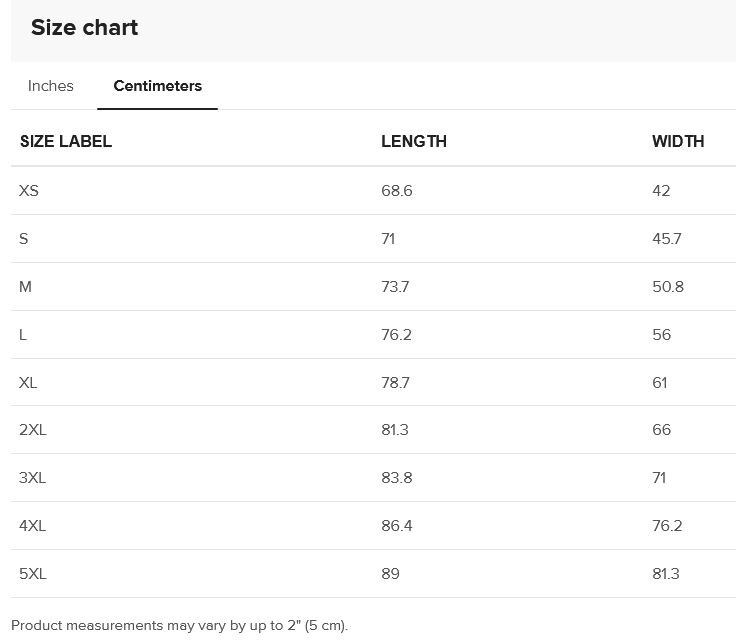Click the product measurements disclaimer text
This screenshot has width=736, height=642.
point(180,626)
